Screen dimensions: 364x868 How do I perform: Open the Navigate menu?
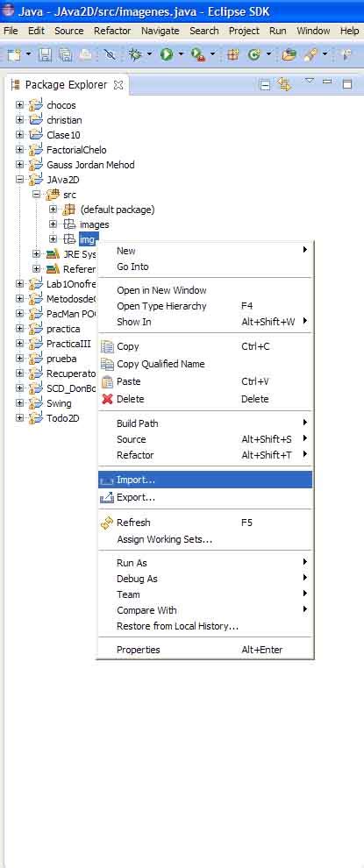click(161, 31)
